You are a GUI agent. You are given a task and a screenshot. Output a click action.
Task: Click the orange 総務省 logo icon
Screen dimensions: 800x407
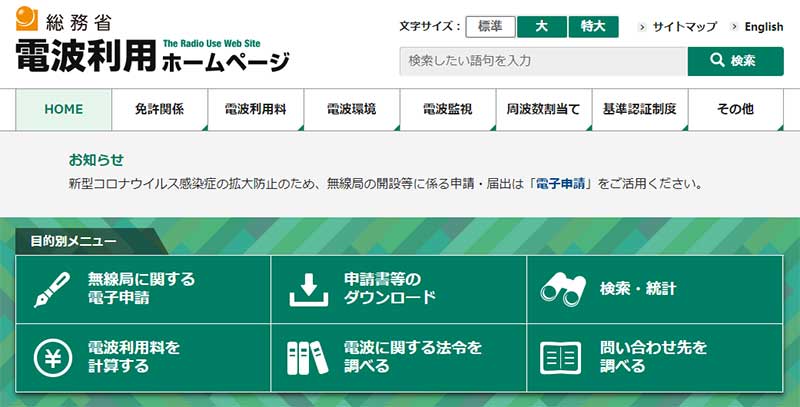tap(27, 18)
